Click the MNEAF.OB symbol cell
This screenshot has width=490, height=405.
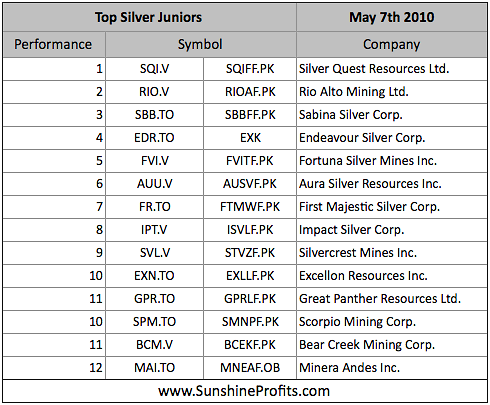250,368
